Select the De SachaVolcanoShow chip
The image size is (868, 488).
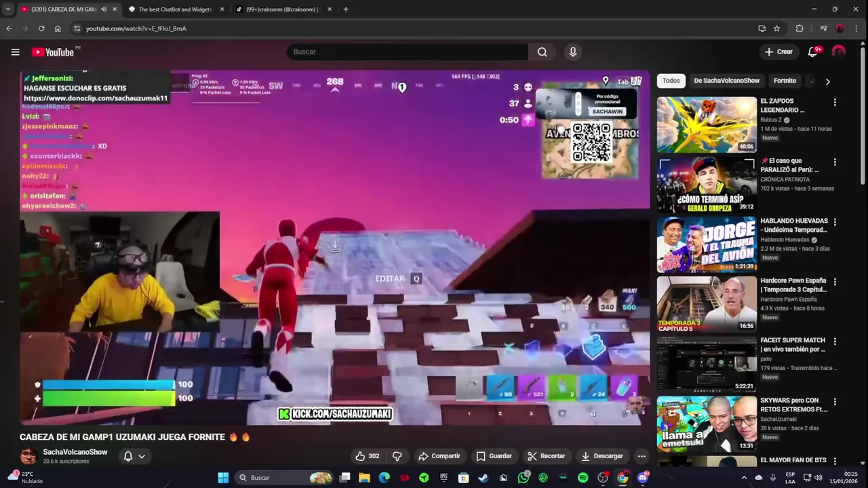[726, 81]
